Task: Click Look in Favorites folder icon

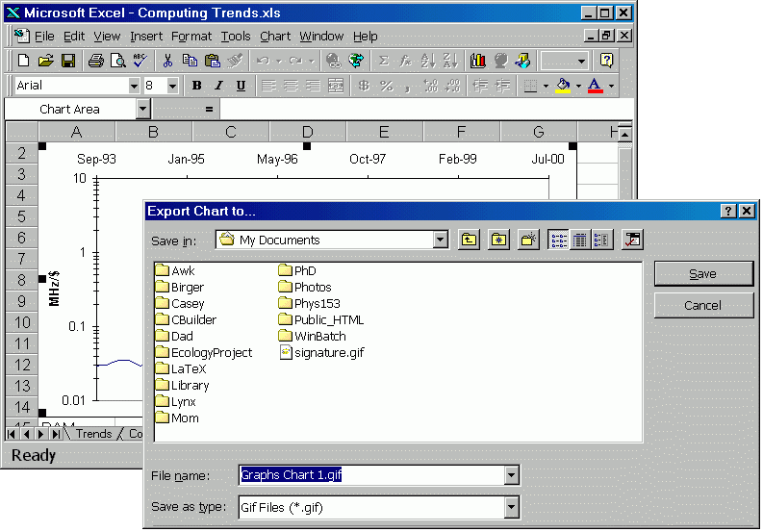Action: (x=498, y=240)
